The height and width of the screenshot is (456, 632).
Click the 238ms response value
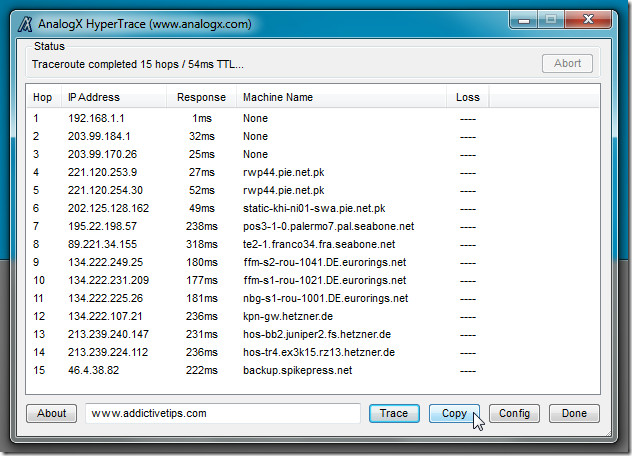tap(202, 227)
